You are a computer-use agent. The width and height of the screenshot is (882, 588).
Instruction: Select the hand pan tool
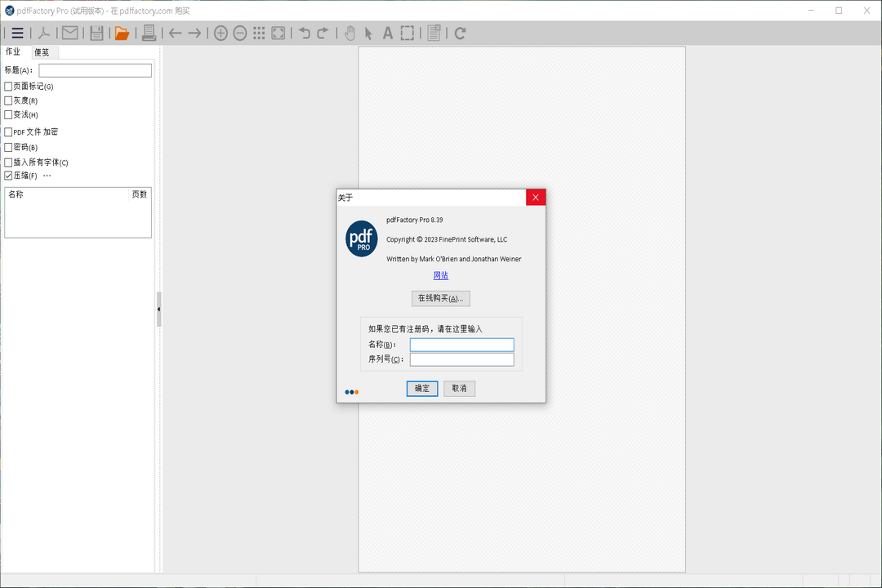pyautogui.click(x=350, y=33)
